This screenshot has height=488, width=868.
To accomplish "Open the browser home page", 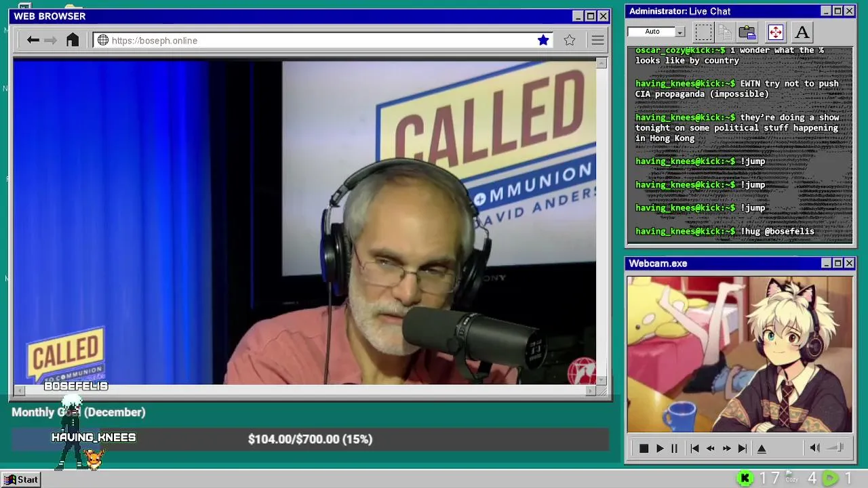I will (x=73, y=40).
